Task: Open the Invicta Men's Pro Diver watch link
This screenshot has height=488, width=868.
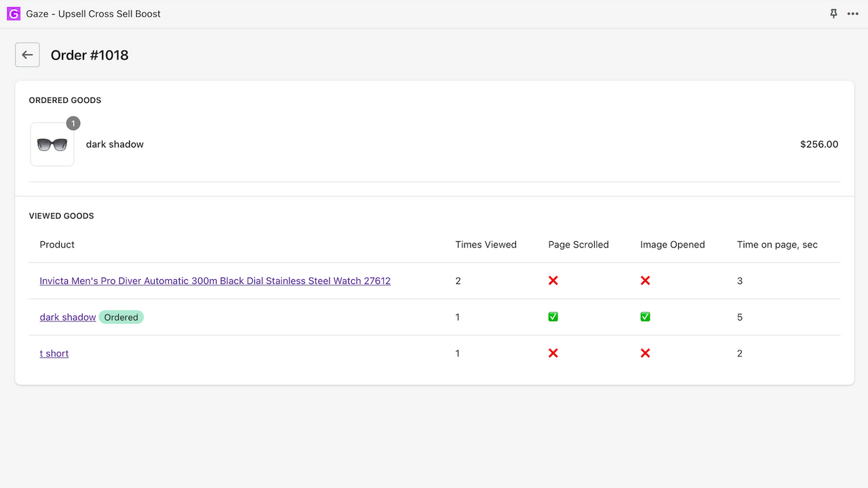Action: (215, 281)
